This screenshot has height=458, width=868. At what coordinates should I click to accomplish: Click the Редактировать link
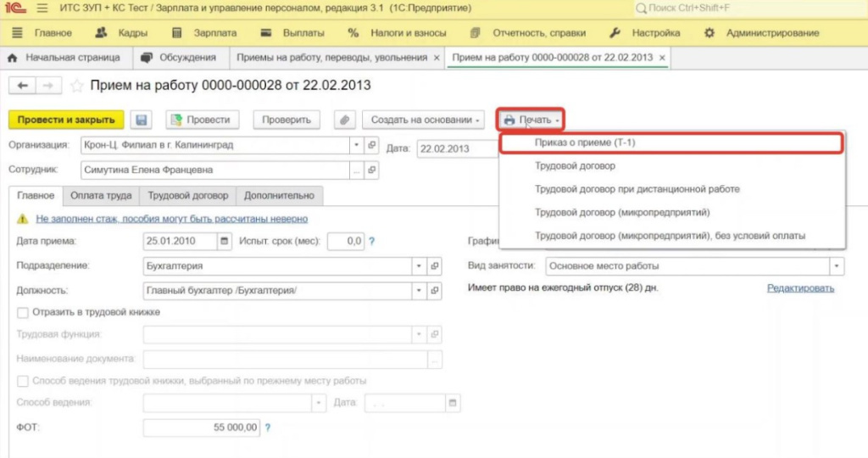(800, 288)
